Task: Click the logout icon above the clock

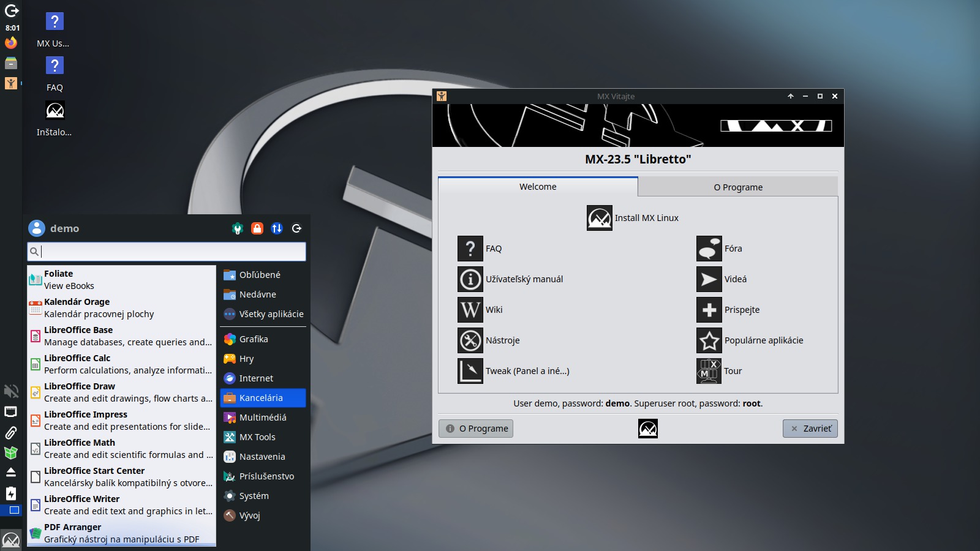Action: click(x=12, y=10)
